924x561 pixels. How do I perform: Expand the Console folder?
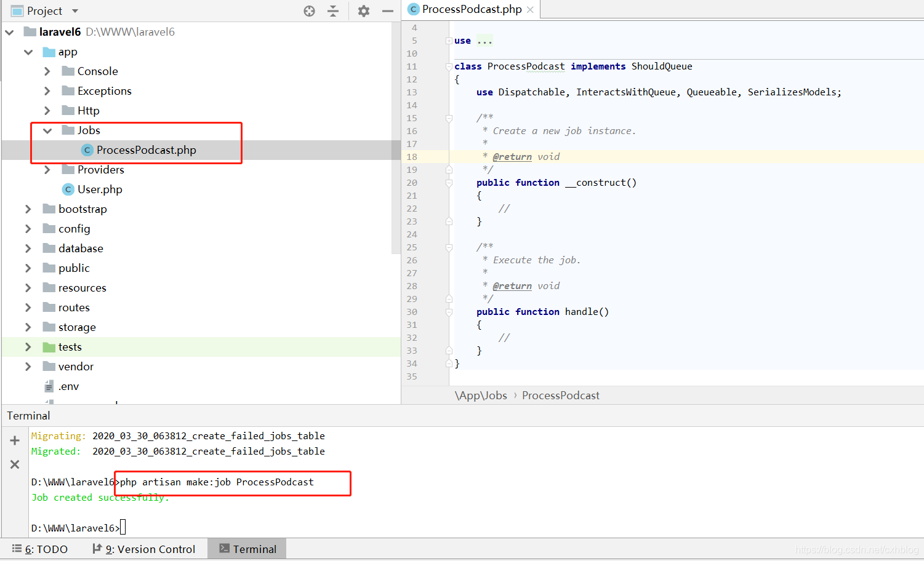(47, 71)
